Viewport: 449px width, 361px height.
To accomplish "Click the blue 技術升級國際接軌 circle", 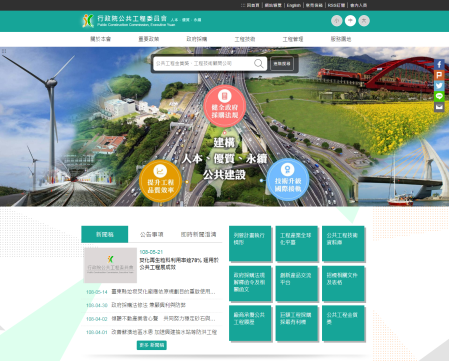I will [288, 180].
